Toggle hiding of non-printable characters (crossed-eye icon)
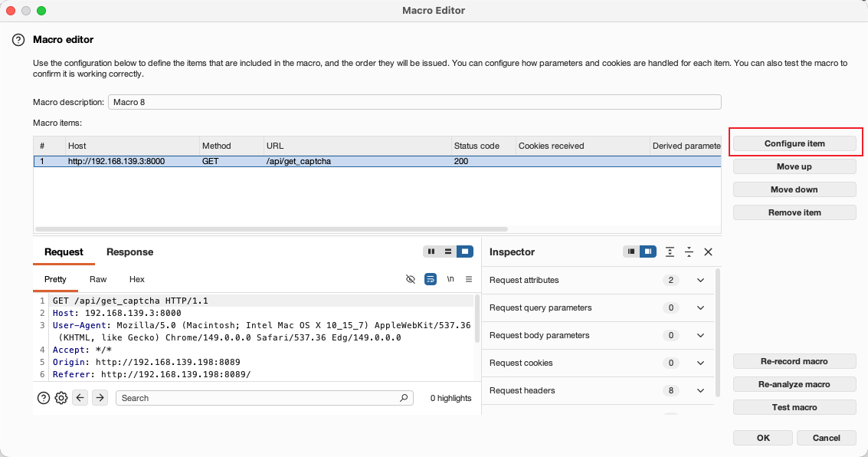Screen dimensions: 868x457 pyautogui.click(x=410, y=279)
